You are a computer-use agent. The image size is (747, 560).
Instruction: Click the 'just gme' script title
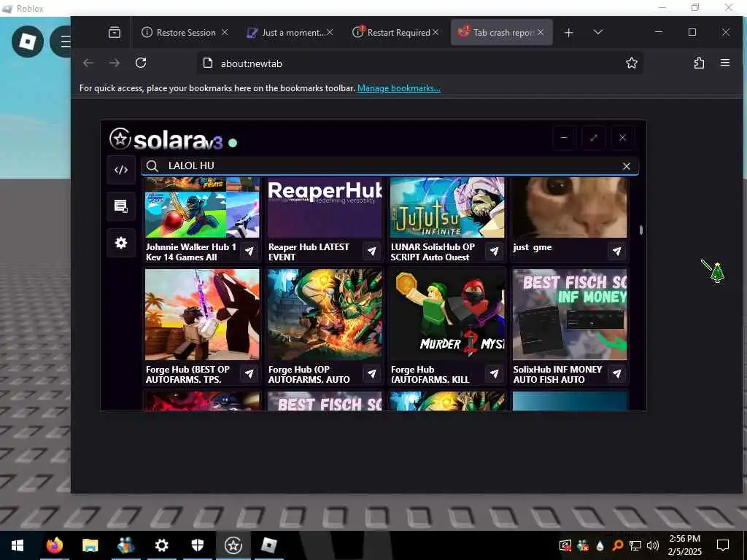click(x=532, y=247)
